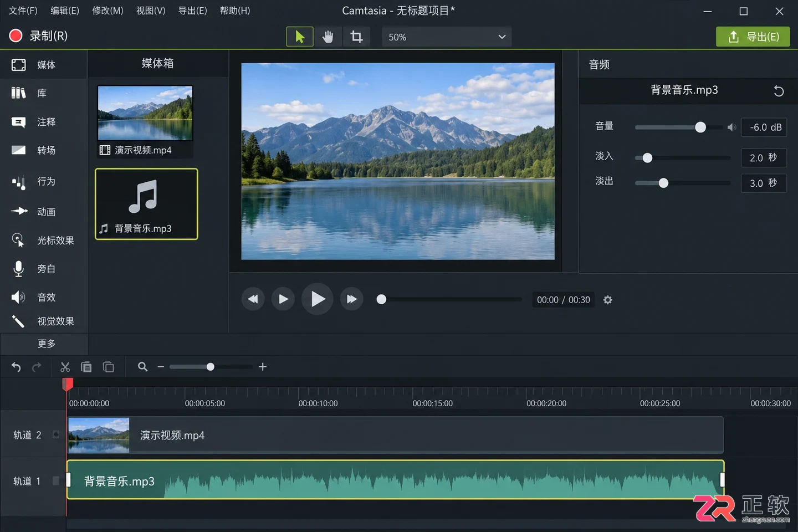Toggle track 2 (轨道 2) lock box

pyautogui.click(x=56, y=434)
